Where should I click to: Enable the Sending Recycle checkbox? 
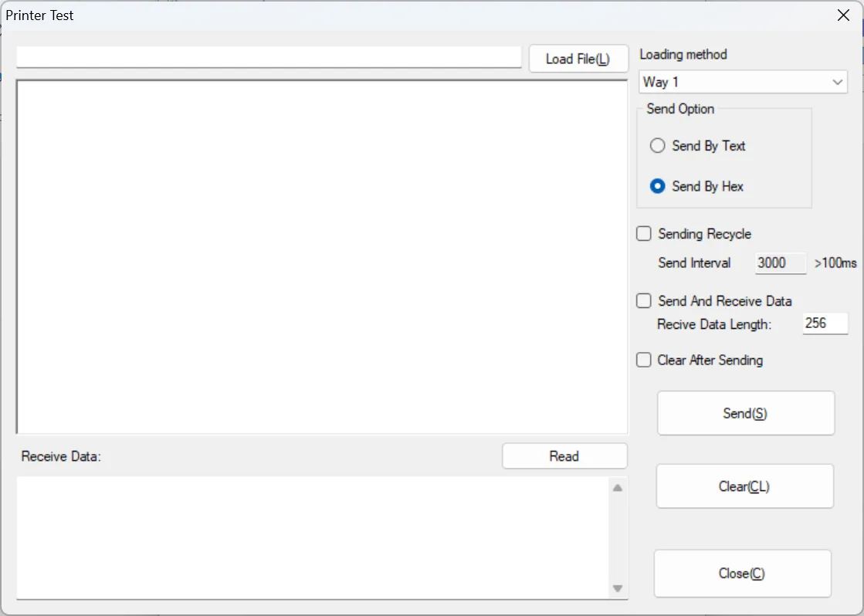coord(644,234)
